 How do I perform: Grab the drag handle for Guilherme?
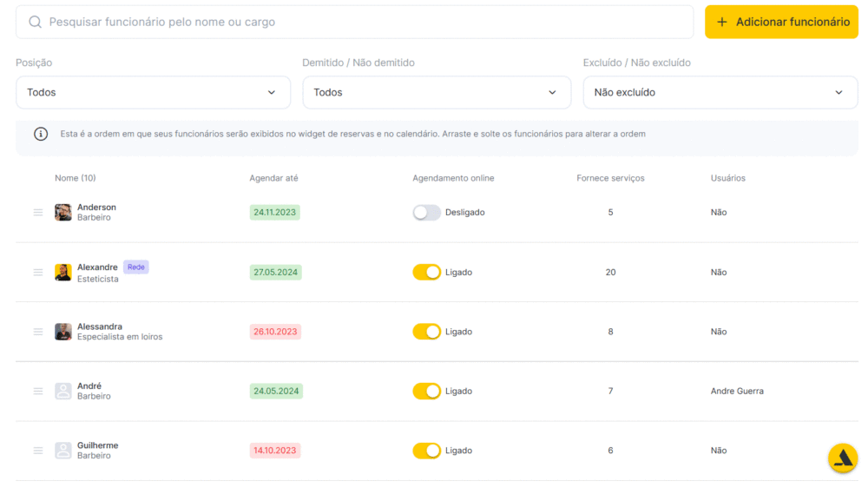coord(38,451)
